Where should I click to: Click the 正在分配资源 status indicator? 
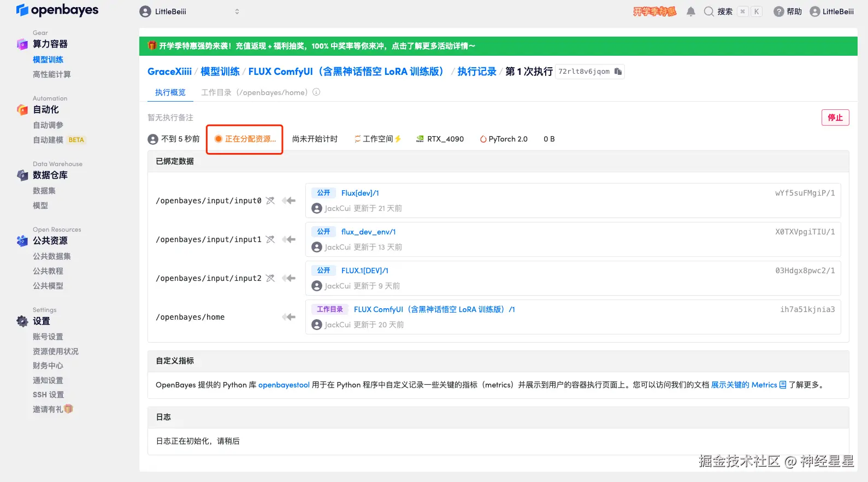(x=245, y=139)
